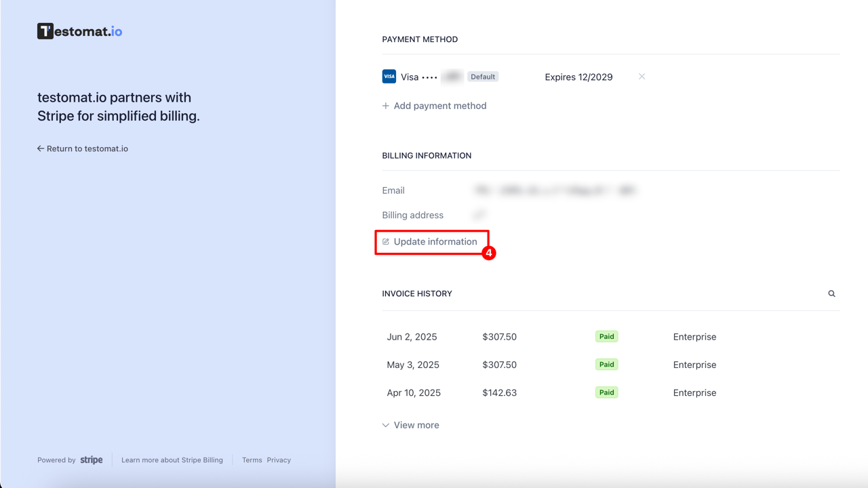Screen dimensions: 868x488
Task: Click the View more chevron arrow
Action: click(386, 426)
